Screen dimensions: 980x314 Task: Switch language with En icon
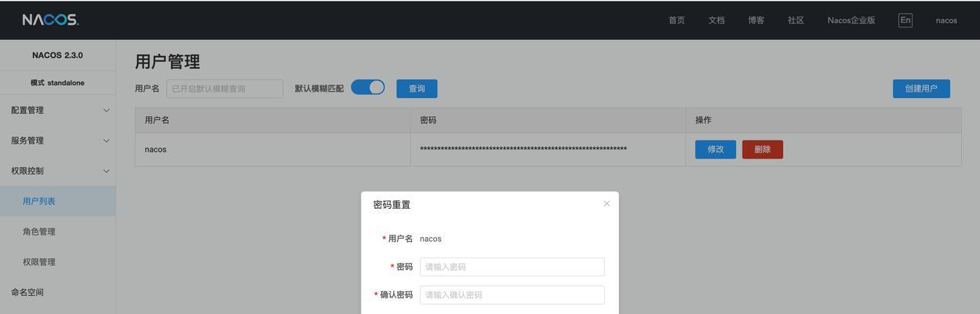905,20
